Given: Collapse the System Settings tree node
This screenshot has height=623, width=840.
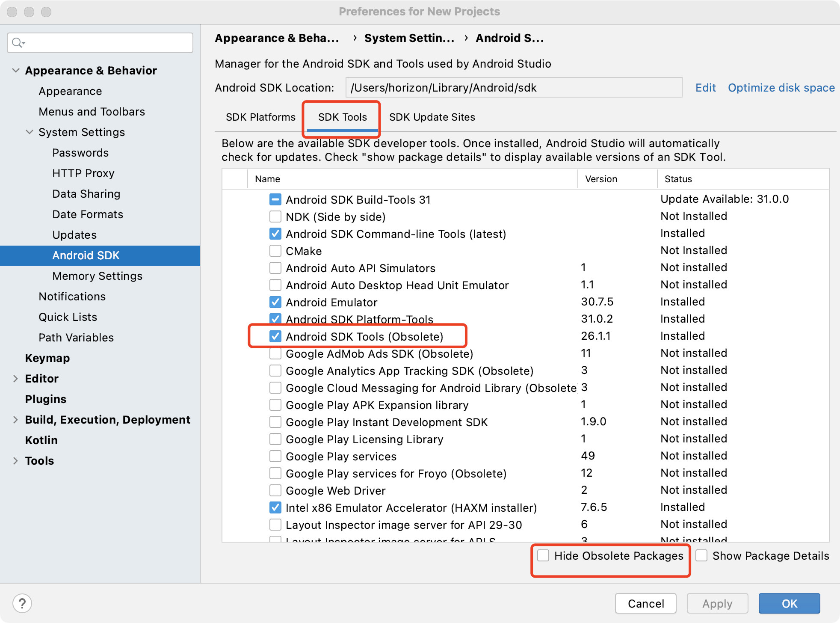Looking at the screenshot, I should [30, 132].
